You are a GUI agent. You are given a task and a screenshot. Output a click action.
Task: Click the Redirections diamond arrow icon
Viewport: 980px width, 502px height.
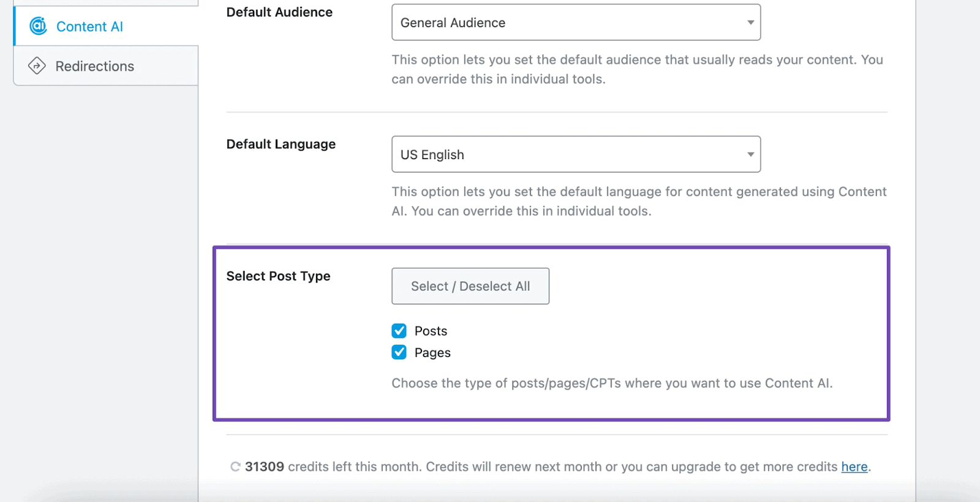(37, 66)
